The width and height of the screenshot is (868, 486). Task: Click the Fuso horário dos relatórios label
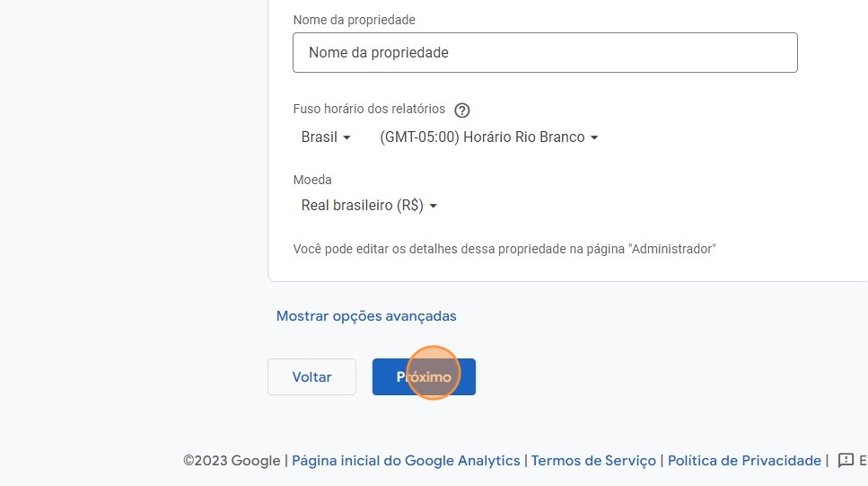[369, 109]
